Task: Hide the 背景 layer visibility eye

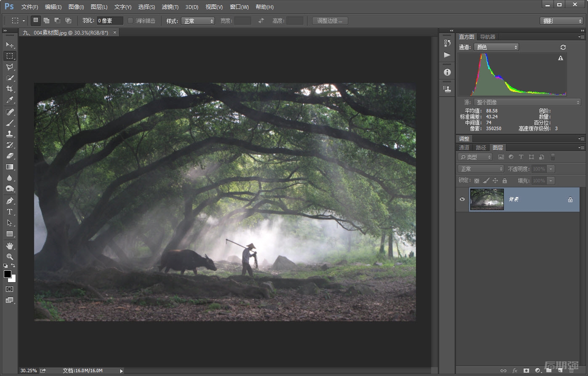Action: [x=462, y=199]
